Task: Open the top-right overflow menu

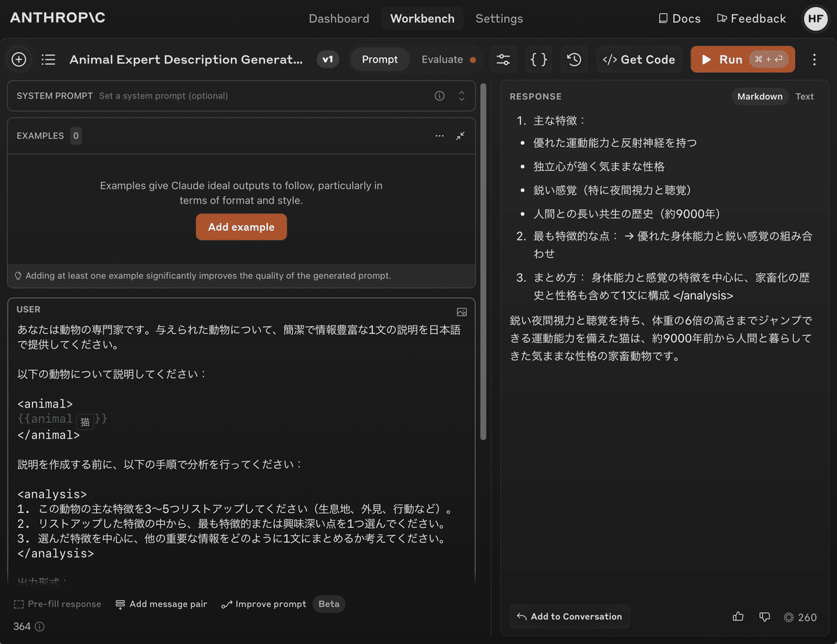Action: pyautogui.click(x=814, y=59)
